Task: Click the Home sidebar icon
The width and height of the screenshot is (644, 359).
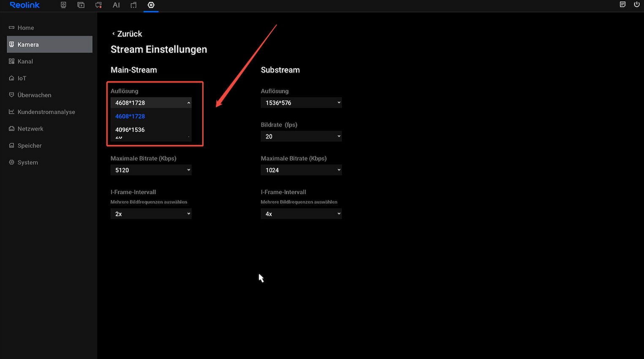Action: tap(11, 28)
